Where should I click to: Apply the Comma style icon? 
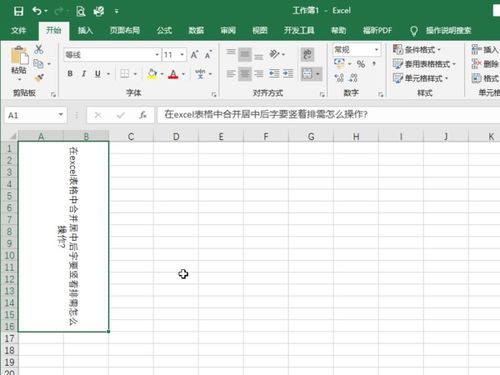374,63
